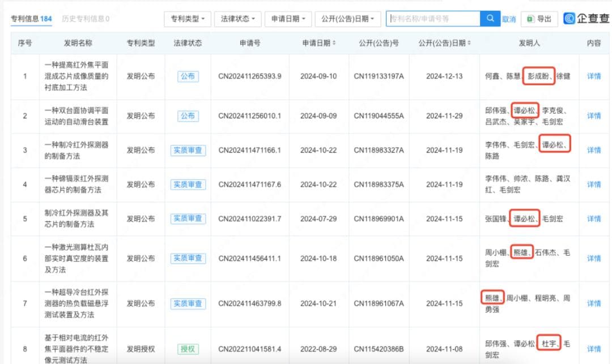Click the Excel icon on 导出 button
612x364 pixels.
pos(530,19)
